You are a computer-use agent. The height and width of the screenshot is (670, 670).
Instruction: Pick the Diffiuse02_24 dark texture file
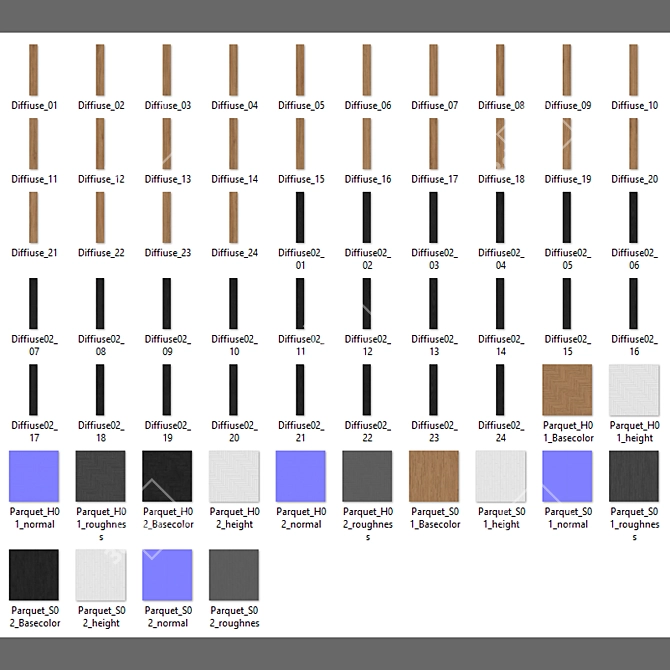(500, 389)
